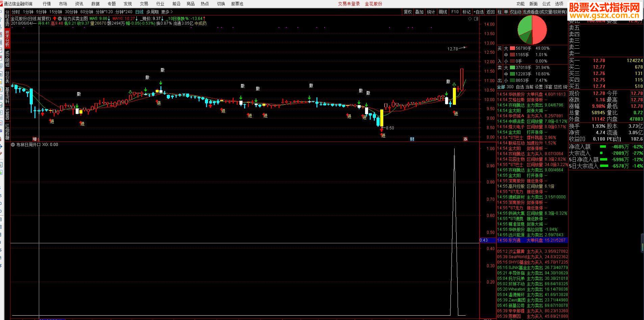The image size is (644, 320).
Task: Click the buy/sell pie chart
Action: 532,30
